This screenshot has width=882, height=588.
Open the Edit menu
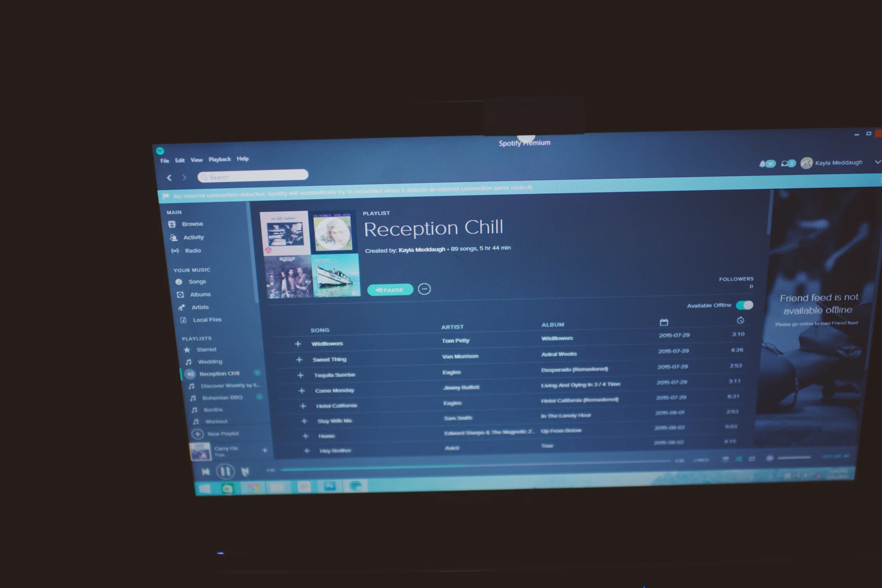[x=180, y=160]
